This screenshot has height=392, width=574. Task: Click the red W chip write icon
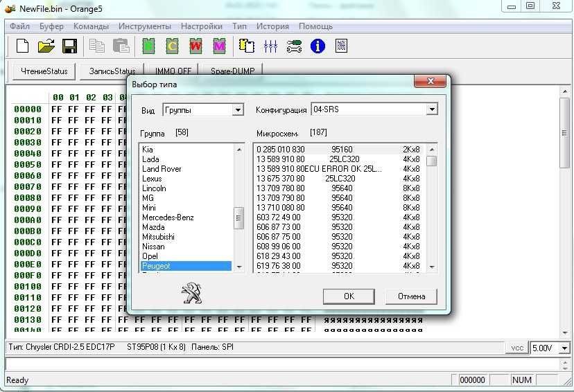coord(196,46)
